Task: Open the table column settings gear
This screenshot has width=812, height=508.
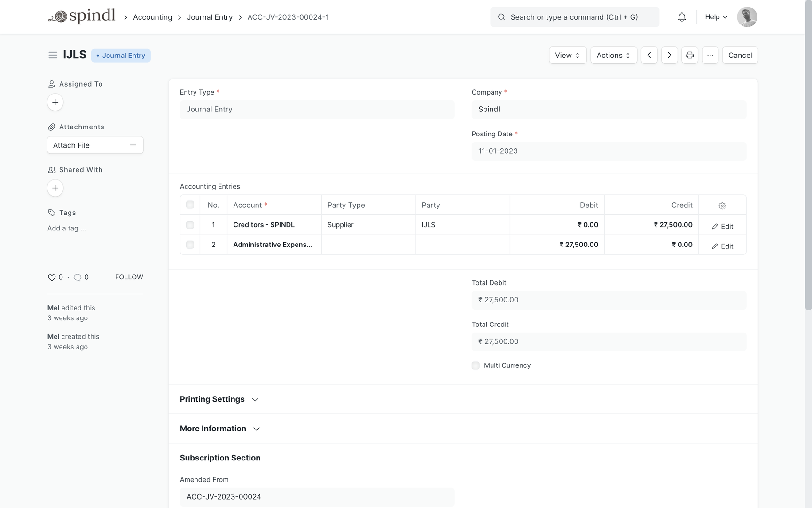Action: pyautogui.click(x=722, y=206)
